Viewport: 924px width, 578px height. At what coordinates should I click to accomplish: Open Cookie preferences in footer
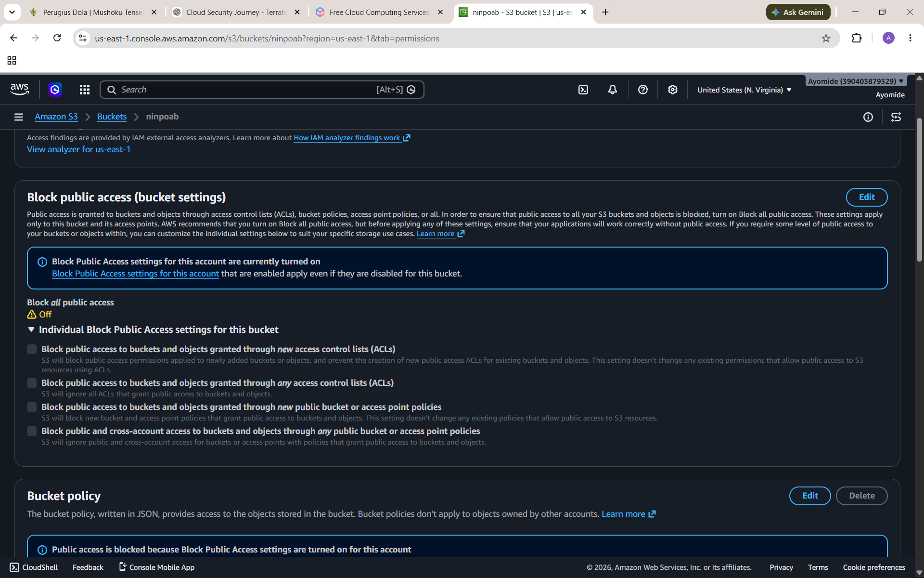click(x=874, y=567)
